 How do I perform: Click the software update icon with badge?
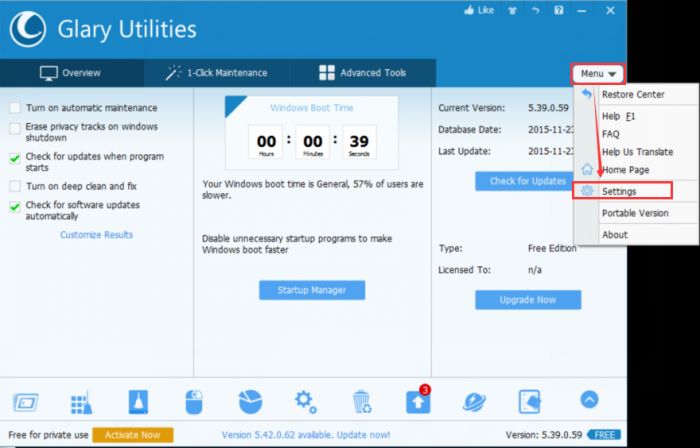[x=417, y=402]
